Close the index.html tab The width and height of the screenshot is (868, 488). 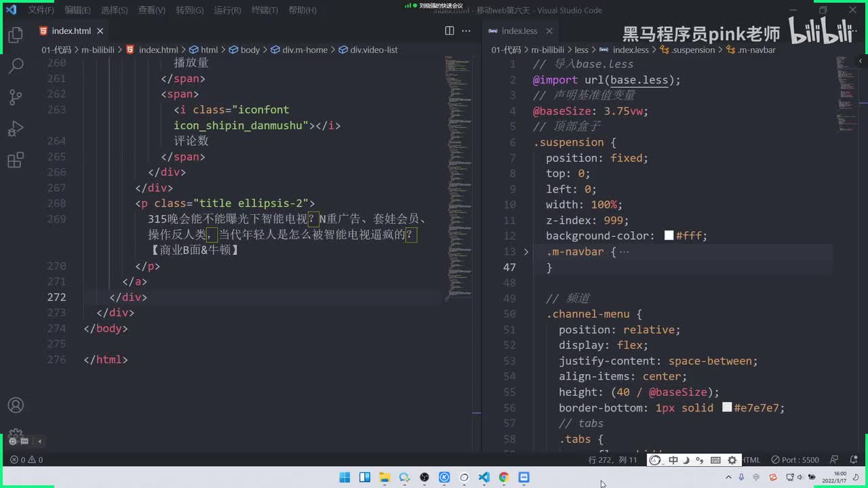(x=100, y=31)
